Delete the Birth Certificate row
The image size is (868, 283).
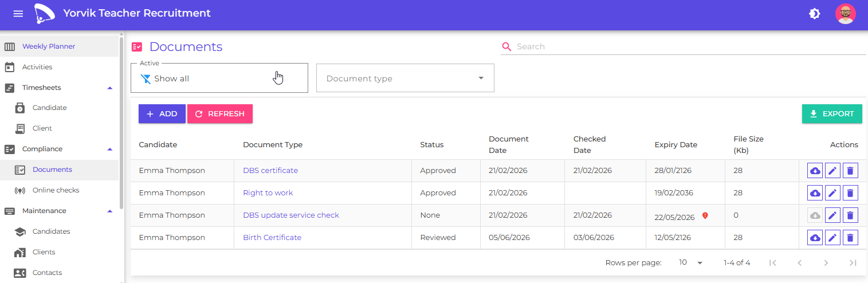click(x=850, y=238)
